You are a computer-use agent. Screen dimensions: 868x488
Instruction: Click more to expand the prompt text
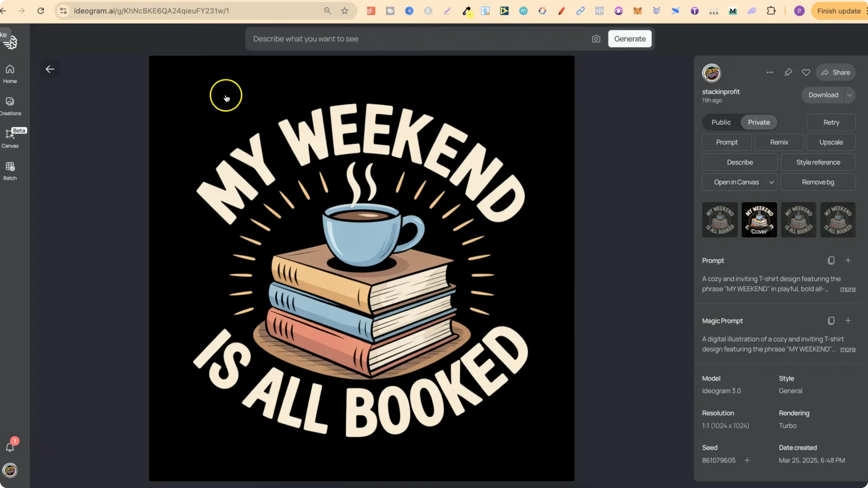tap(847, 289)
